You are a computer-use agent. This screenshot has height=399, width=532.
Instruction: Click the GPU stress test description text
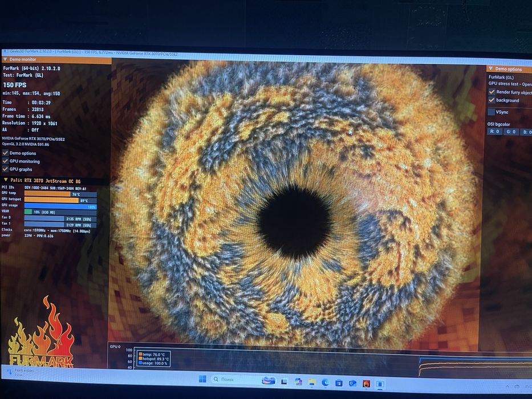coord(510,84)
